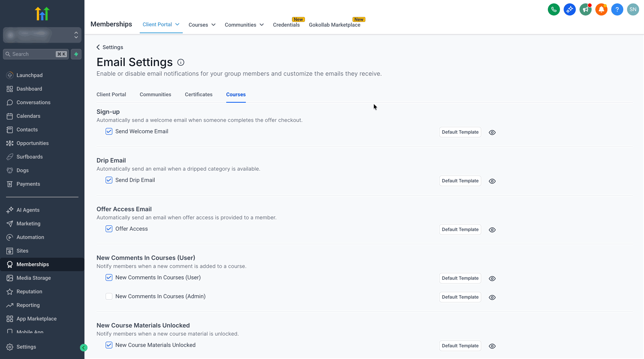This screenshot has width=644, height=359.
Task: Click the green lightning quick actions button
Action: 76,54
